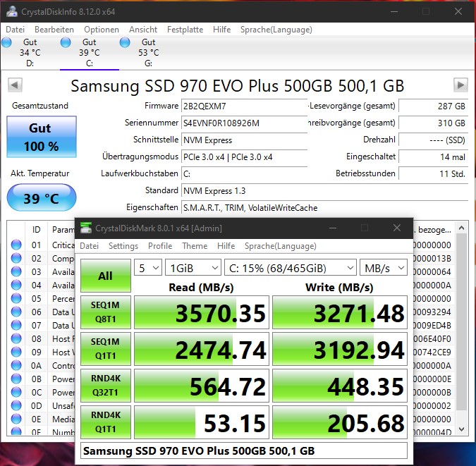Click the Seriennummer field S4EVNF0R108926M
This screenshot has width=476, height=466.
(x=245, y=123)
